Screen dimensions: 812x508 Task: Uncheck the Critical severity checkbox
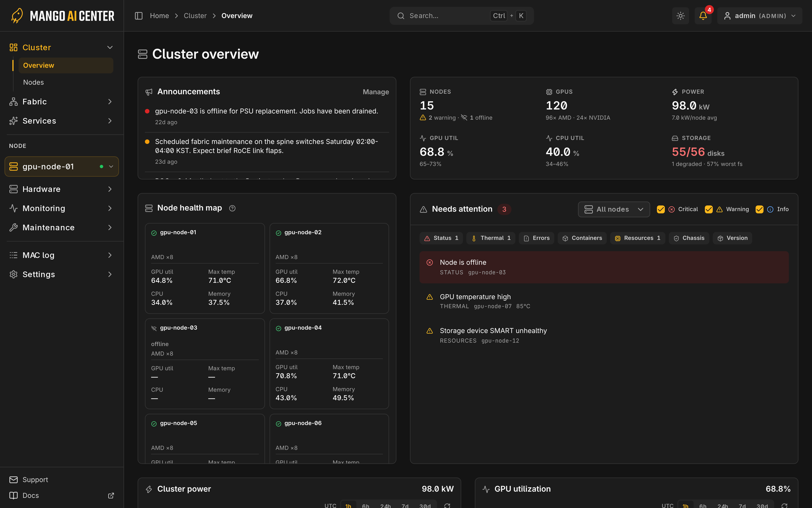pyautogui.click(x=661, y=209)
